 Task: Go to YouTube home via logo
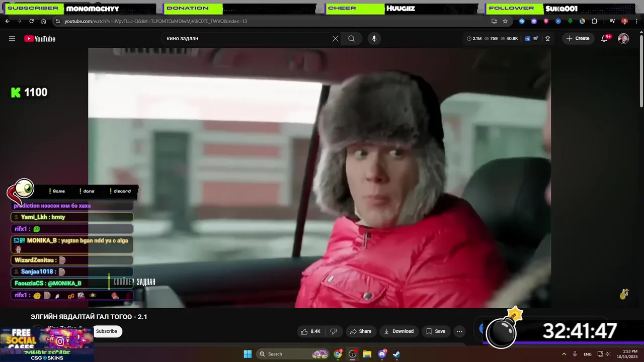coord(40,39)
